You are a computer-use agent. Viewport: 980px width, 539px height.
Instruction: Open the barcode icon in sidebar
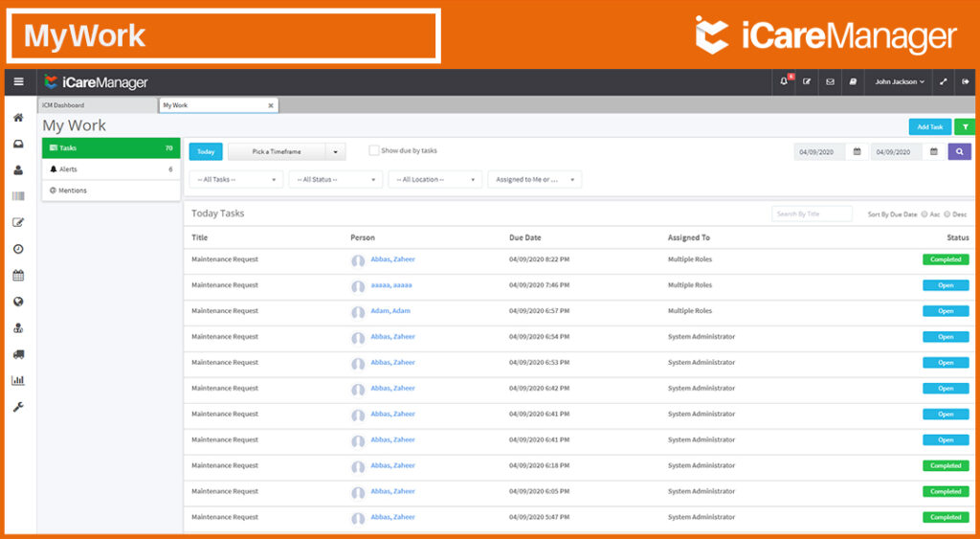coord(19,196)
